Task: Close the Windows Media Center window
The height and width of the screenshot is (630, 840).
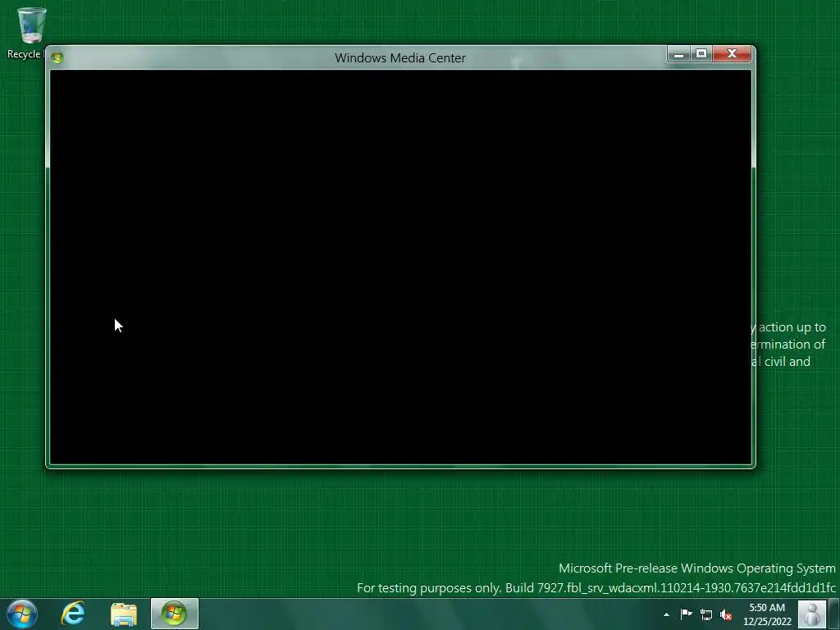Action: (x=732, y=53)
